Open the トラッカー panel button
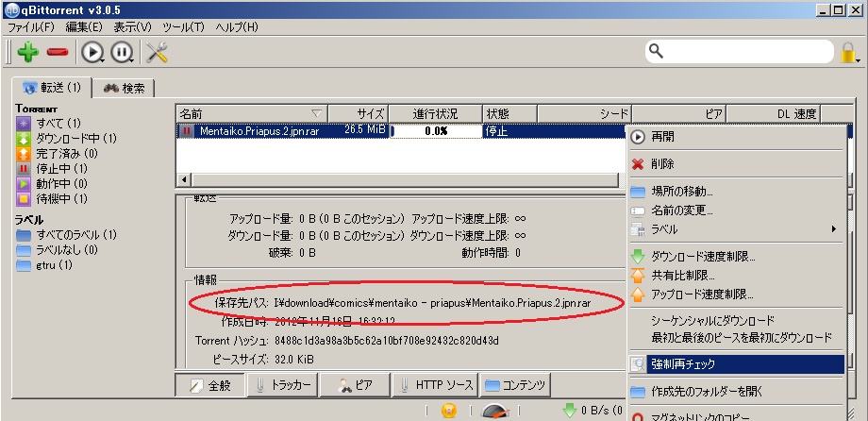 click(x=281, y=385)
